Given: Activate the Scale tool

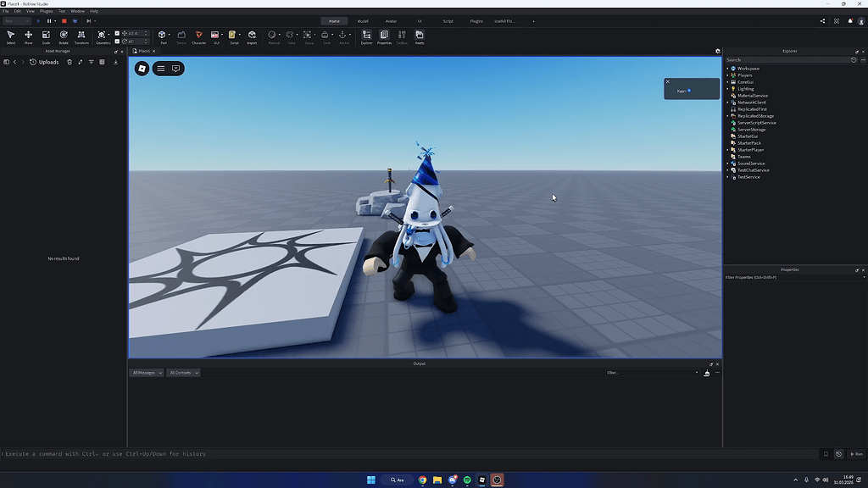Looking at the screenshot, I should [x=46, y=36].
